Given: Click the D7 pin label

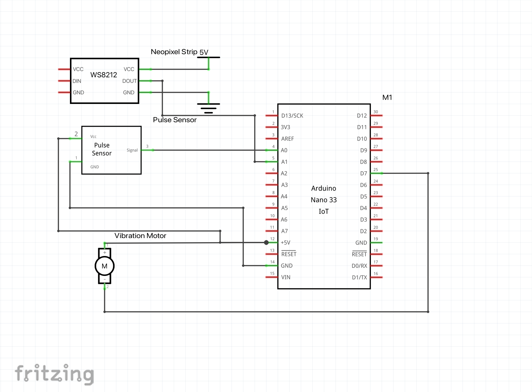Looking at the screenshot, I should 364,173.
